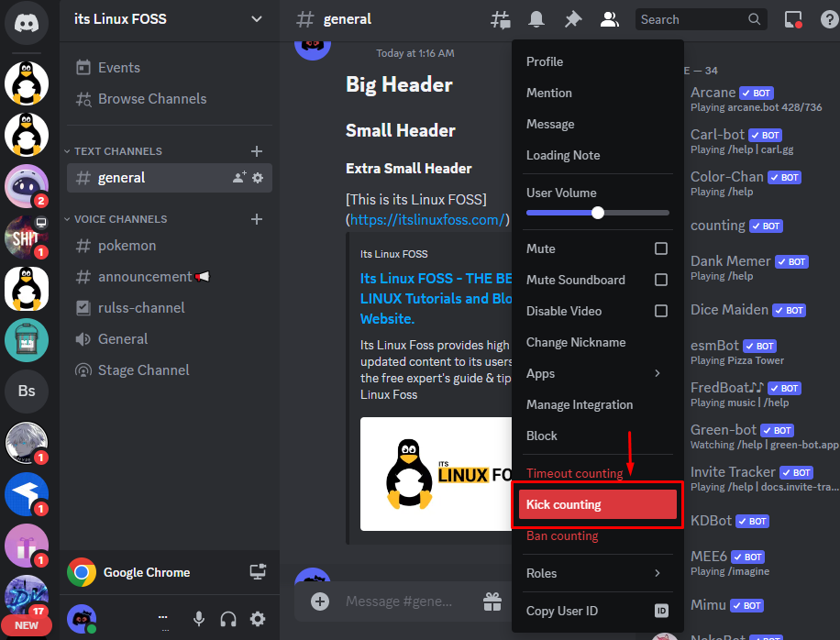Open help question mark icon
The image size is (840, 640).
[x=829, y=20]
